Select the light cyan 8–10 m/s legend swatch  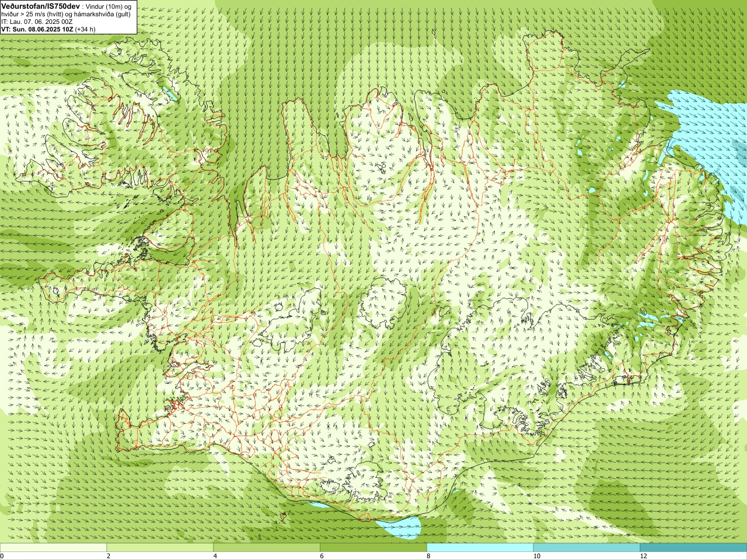480,547
